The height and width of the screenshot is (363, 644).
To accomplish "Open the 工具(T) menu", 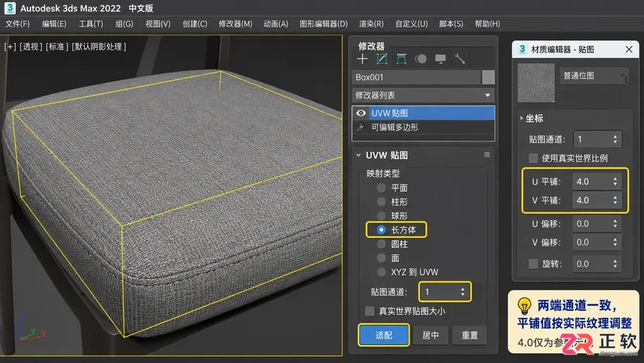I will click(91, 24).
